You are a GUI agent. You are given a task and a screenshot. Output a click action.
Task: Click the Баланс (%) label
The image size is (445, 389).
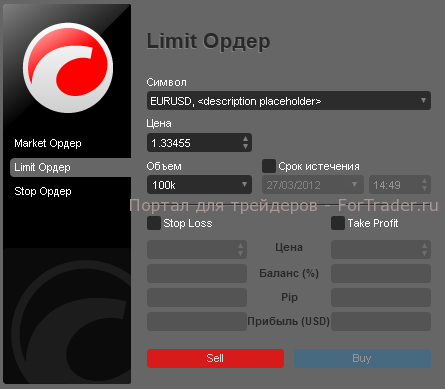(x=289, y=273)
